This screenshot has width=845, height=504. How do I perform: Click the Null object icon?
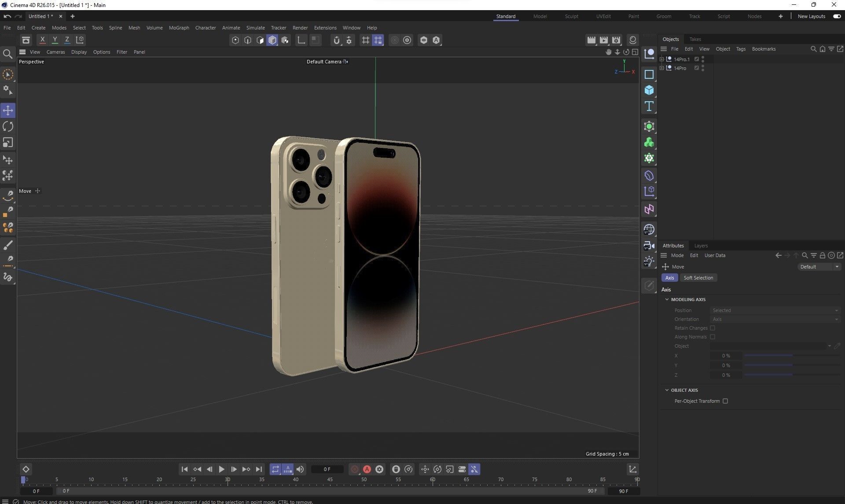(649, 54)
